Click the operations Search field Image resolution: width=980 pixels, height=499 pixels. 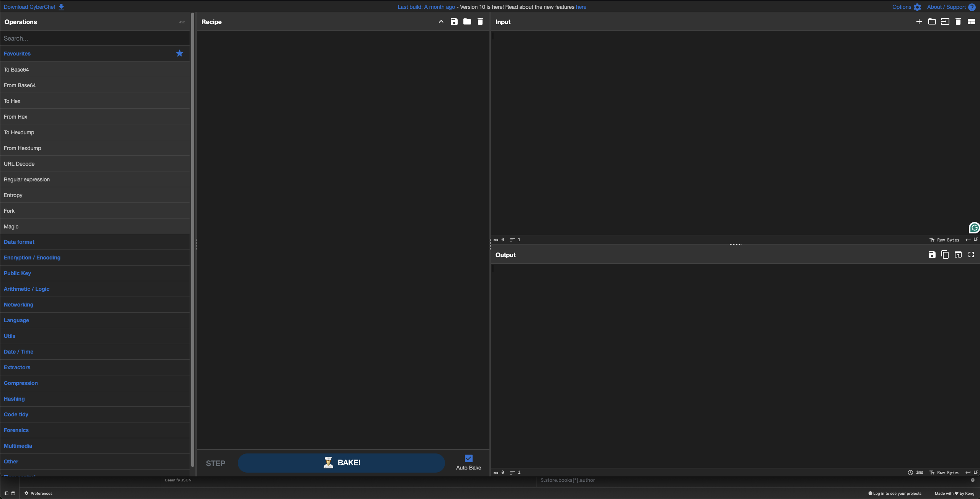coord(95,38)
